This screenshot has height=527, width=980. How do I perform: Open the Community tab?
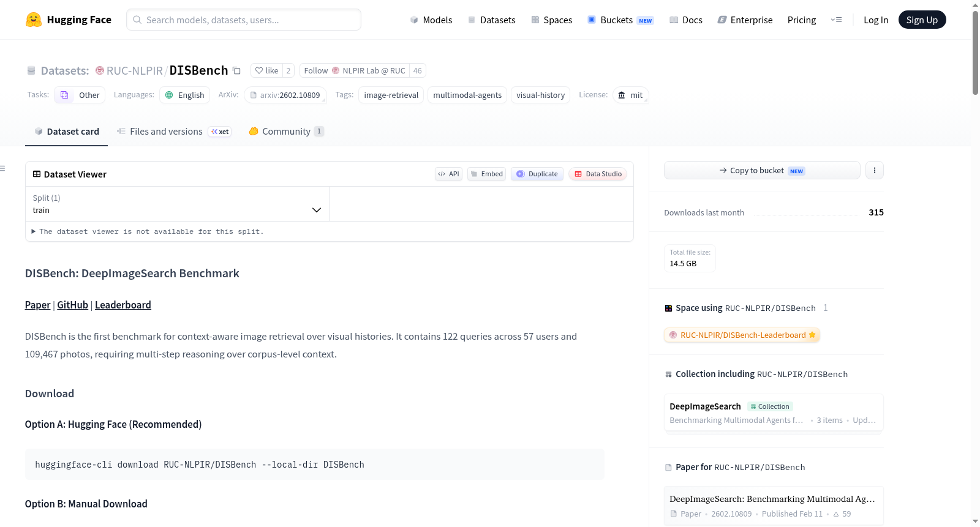pyautogui.click(x=286, y=131)
